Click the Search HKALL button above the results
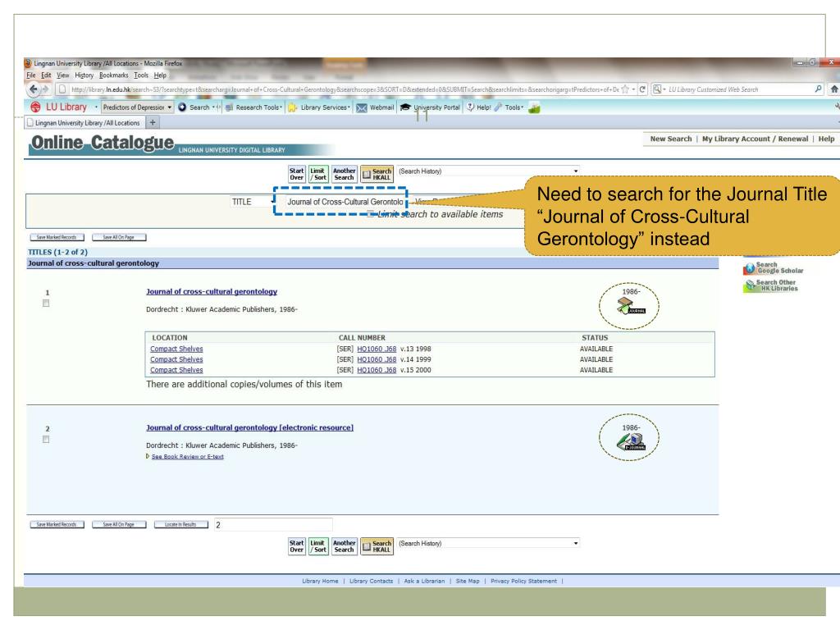The height and width of the screenshot is (630, 840). coord(377,174)
